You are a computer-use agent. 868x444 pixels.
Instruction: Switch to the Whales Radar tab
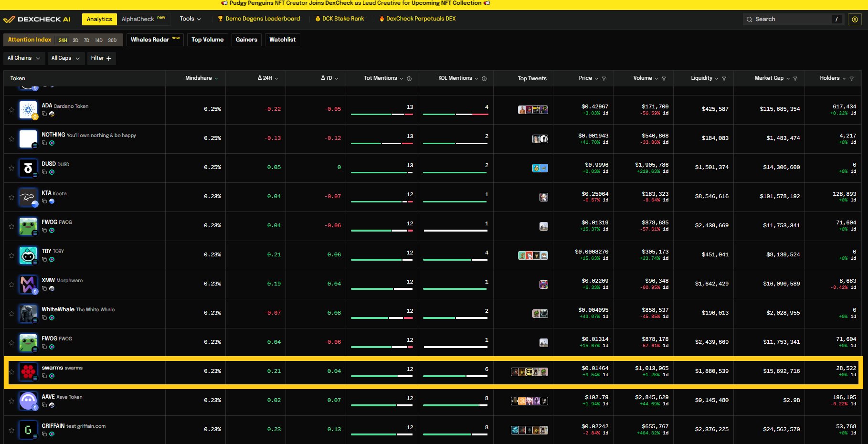(155, 40)
